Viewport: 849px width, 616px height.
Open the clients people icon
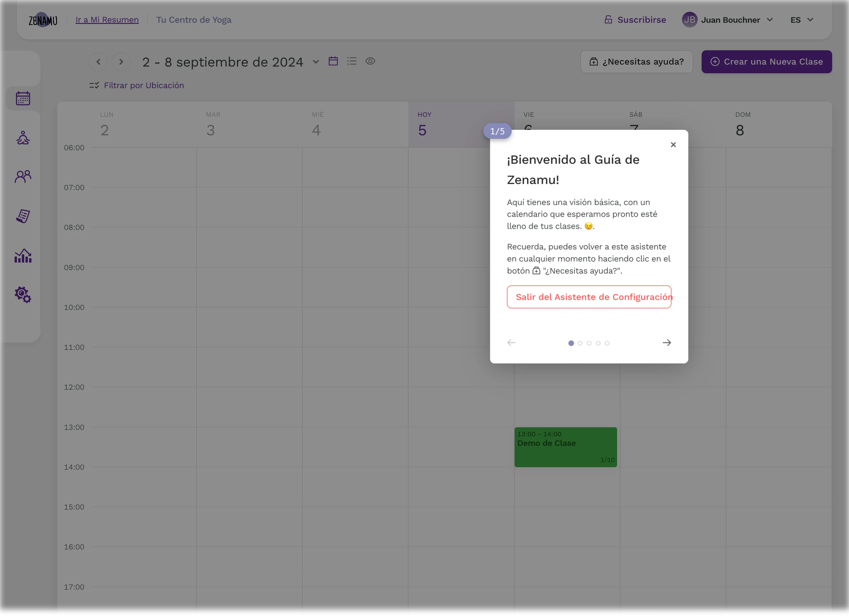point(23,177)
